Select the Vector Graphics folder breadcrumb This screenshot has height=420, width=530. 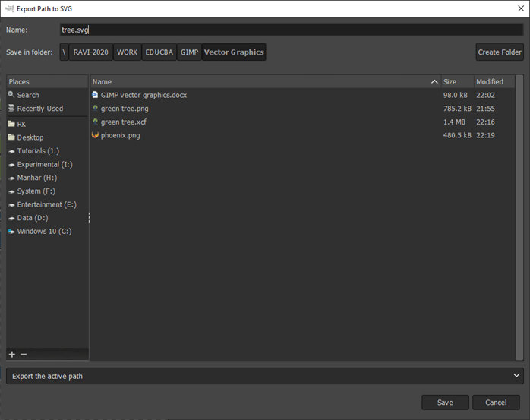(x=234, y=52)
